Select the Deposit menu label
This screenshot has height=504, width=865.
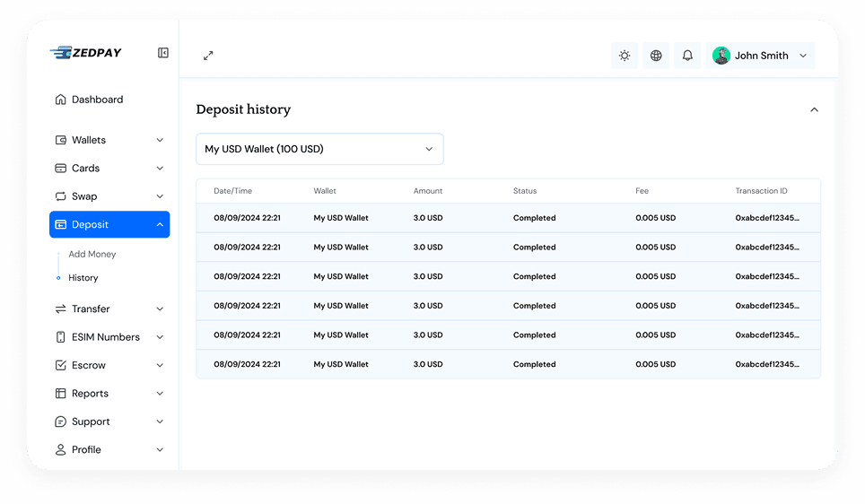pyautogui.click(x=90, y=224)
